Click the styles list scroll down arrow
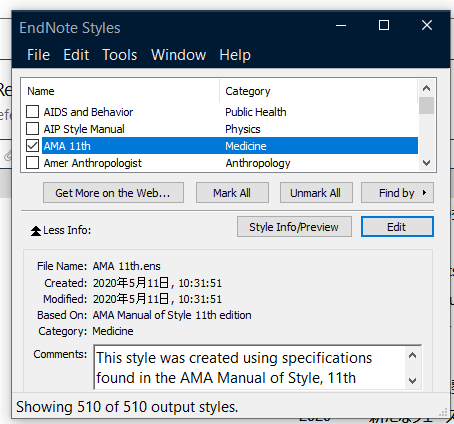This screenshot has height=424, width=454. point(426,163)
